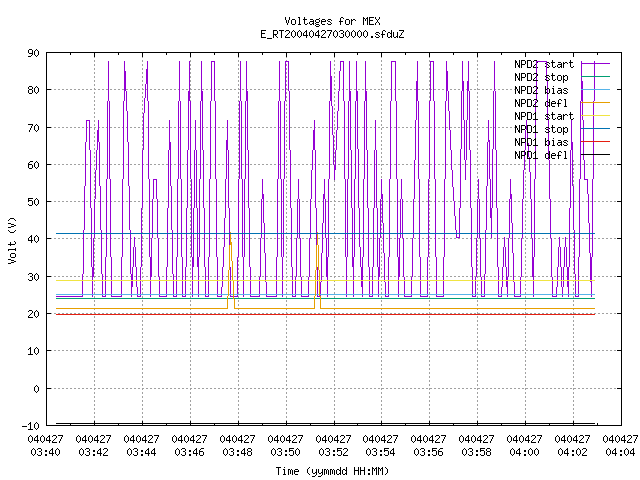Click the 'NPD1 defl' legend label
The width and height of the screenshot is (640, 480).
[541, 156]
